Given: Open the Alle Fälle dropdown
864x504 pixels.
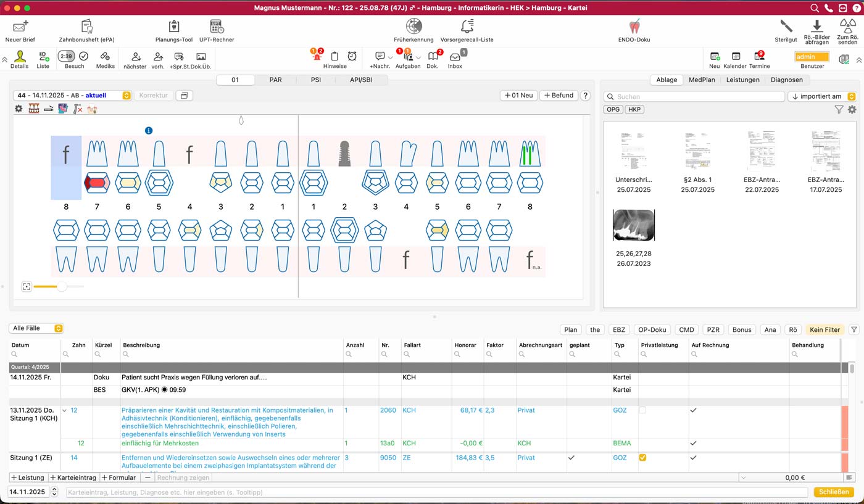Looking at the screenshot, I should pyautogui.click(x=36, y=329).
